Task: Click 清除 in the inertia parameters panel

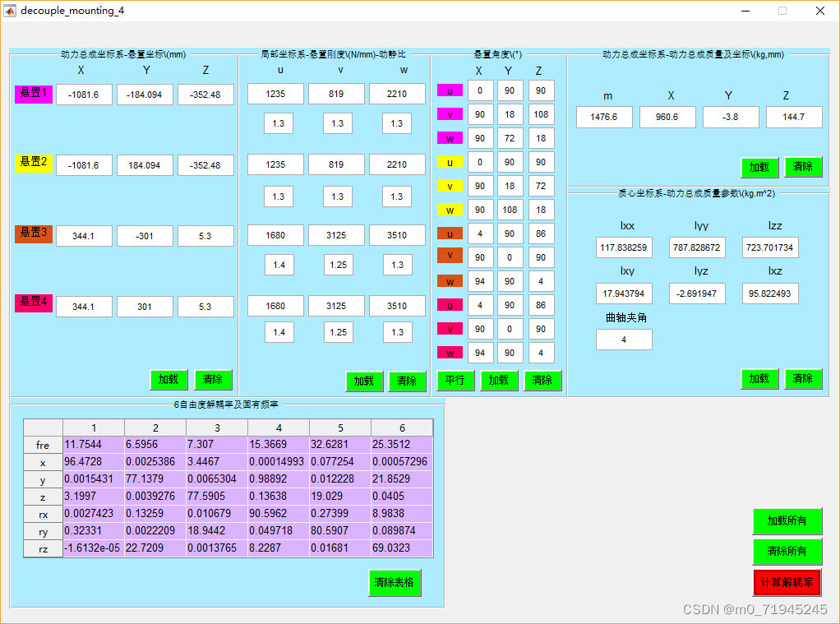Action: [x=803, y=379]
